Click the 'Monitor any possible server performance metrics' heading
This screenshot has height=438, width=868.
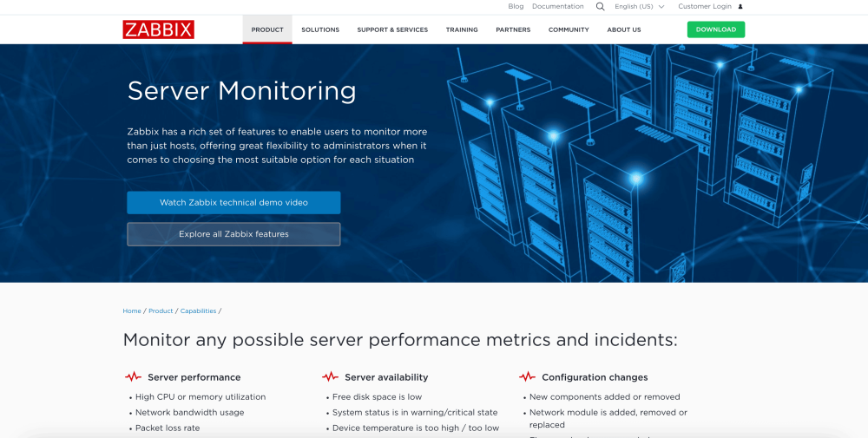coord(400,340)
